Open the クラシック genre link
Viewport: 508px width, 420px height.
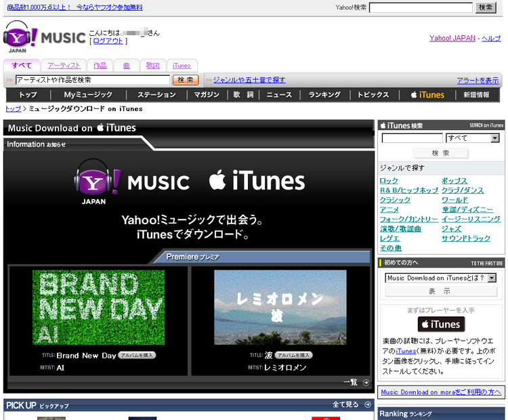(x=395, y=200)
